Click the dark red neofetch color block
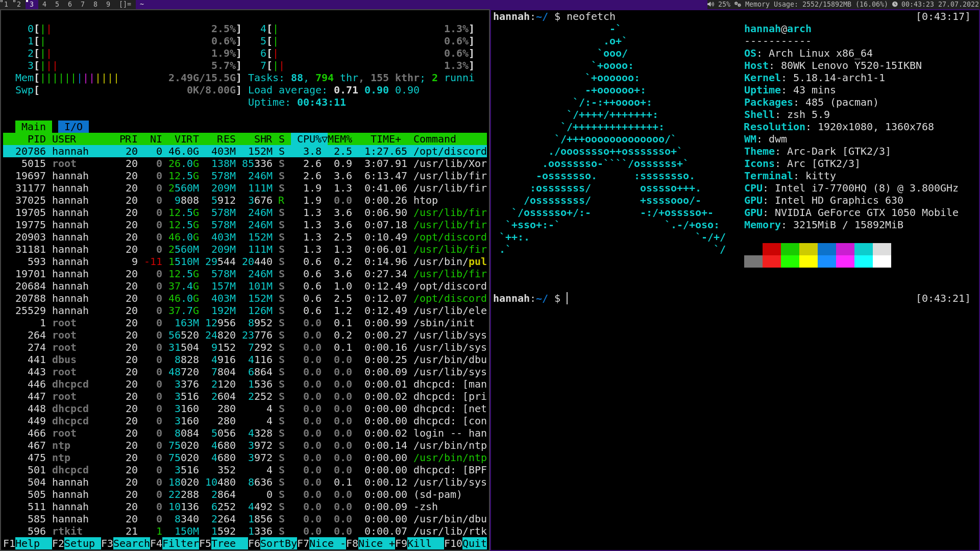Screen dimensions: 980x551 (772, 249)
